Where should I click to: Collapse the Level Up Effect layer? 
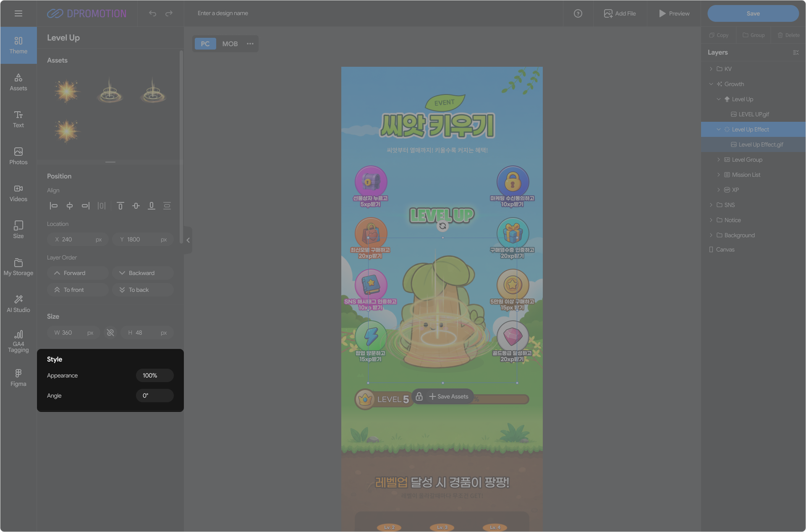[x=718, y=129]
